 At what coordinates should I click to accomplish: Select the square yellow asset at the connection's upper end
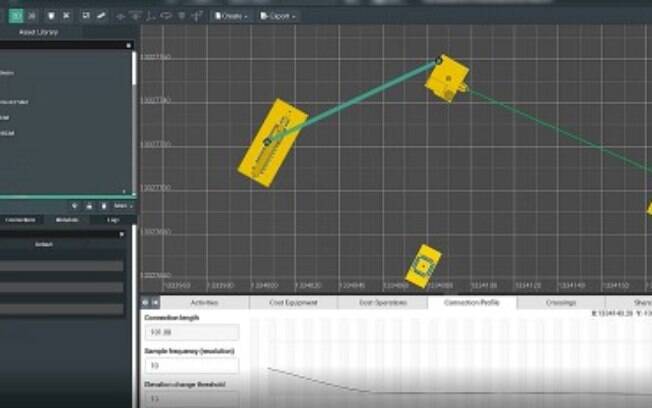(447, 79)
